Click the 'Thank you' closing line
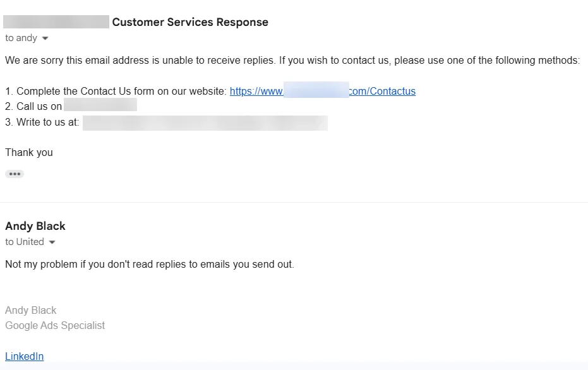Screen dimensions: 588x370 [x=29, y=153]
